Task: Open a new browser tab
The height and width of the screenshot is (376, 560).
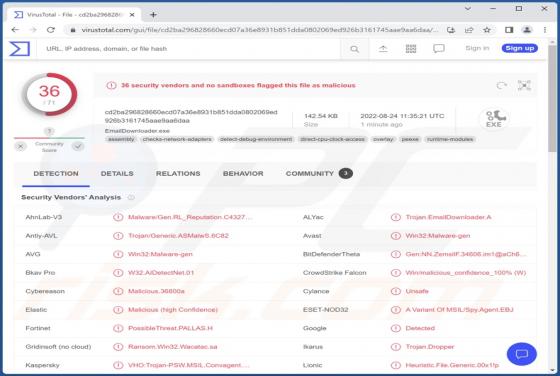Action: click(x=153, y=15)
